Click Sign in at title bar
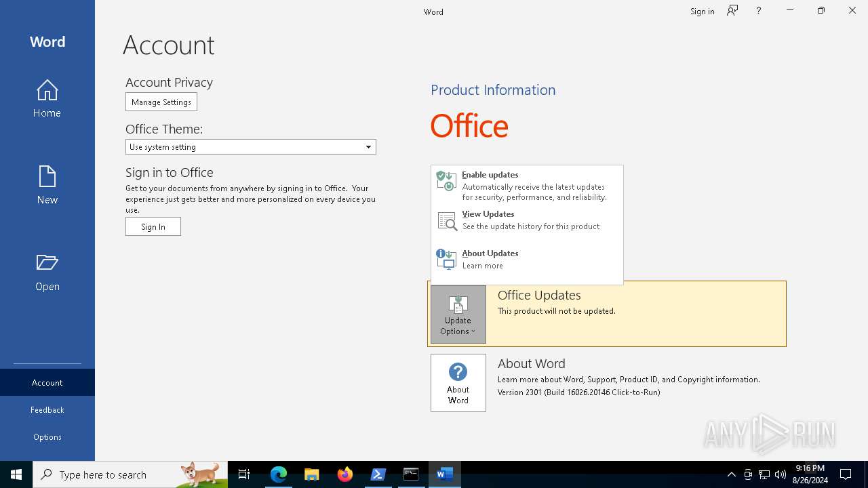Screen dimensions: 868x488 [702, 11]
